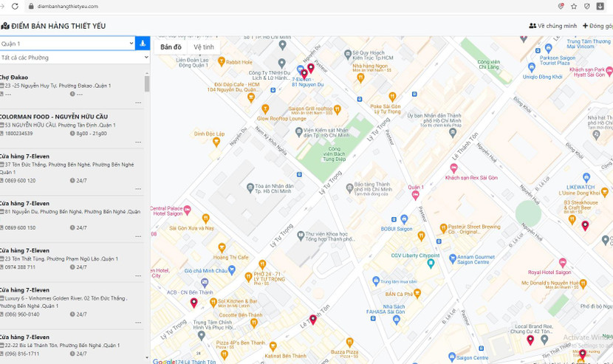Click the Đóng góp contribute link
The height and width of the screenshot is (364, 613).
point(598,26)
